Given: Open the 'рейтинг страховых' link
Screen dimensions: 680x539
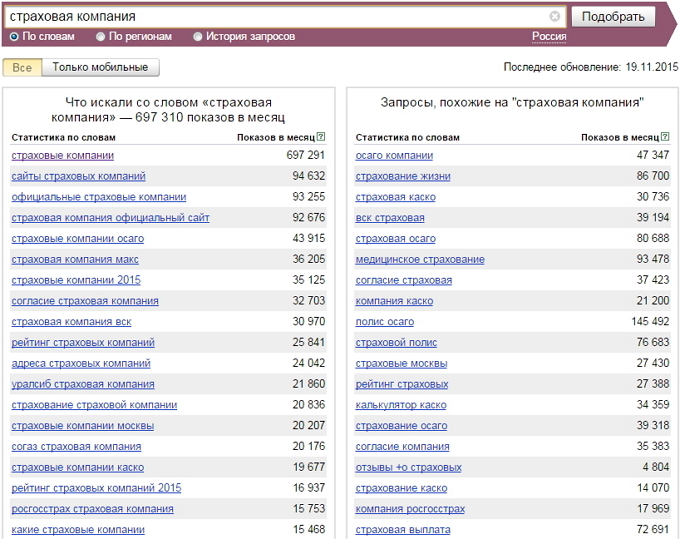Looking at the screenshot, I should (x=402, y=384).
